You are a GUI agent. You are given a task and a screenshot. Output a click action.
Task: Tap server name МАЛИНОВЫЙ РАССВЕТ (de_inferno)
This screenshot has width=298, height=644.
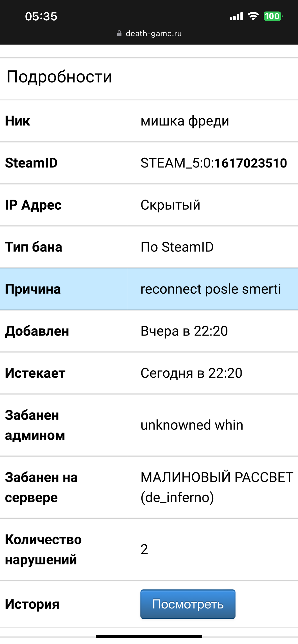[x=217, y=487]
